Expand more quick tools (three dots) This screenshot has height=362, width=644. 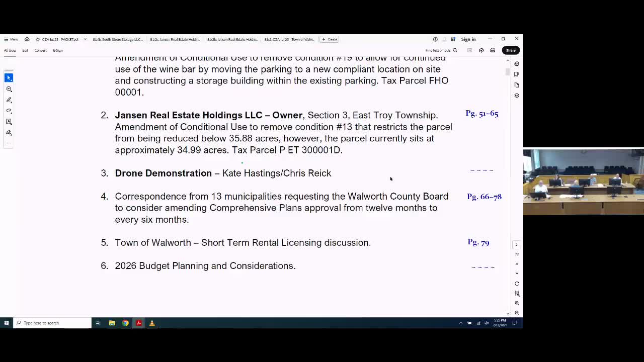[x=9, y=143]
